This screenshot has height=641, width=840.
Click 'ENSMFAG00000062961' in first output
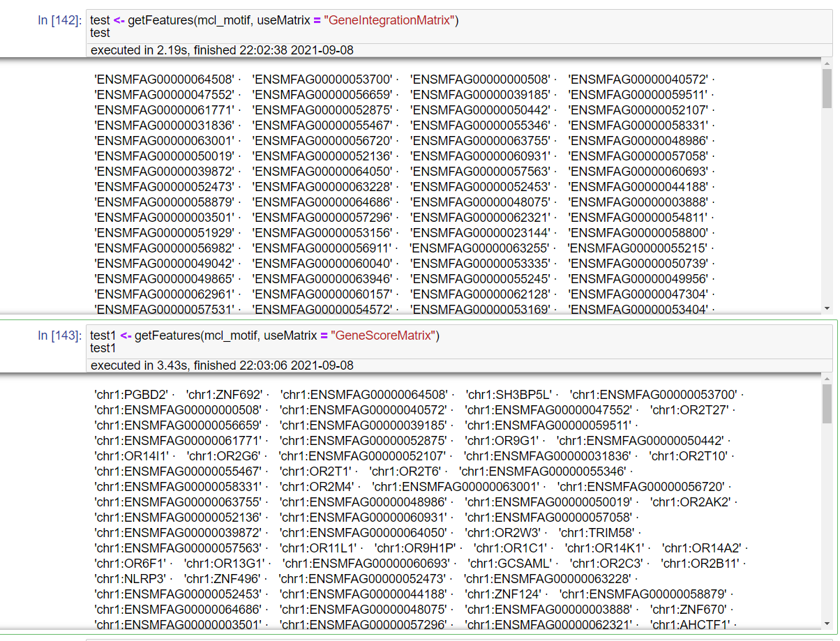(165, 294)
